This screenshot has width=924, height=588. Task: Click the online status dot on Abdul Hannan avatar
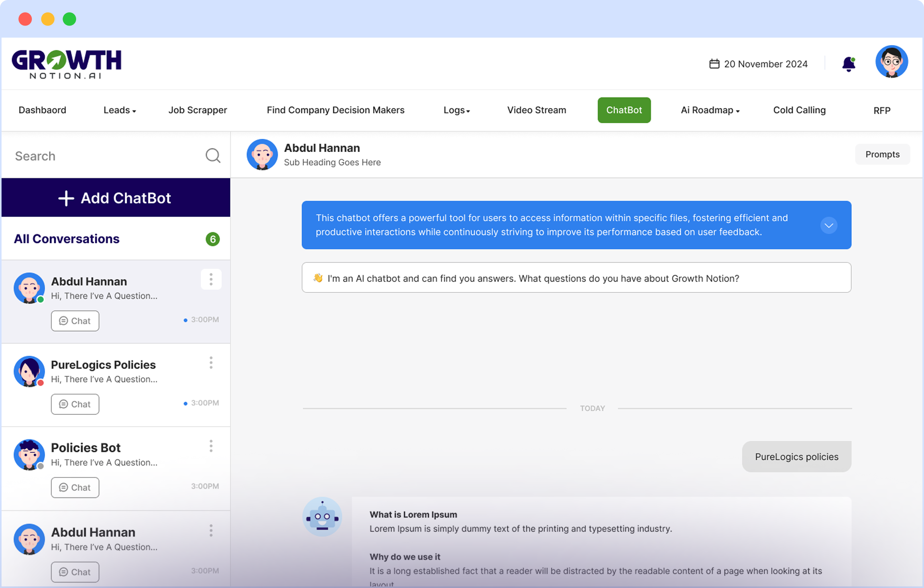41,300
